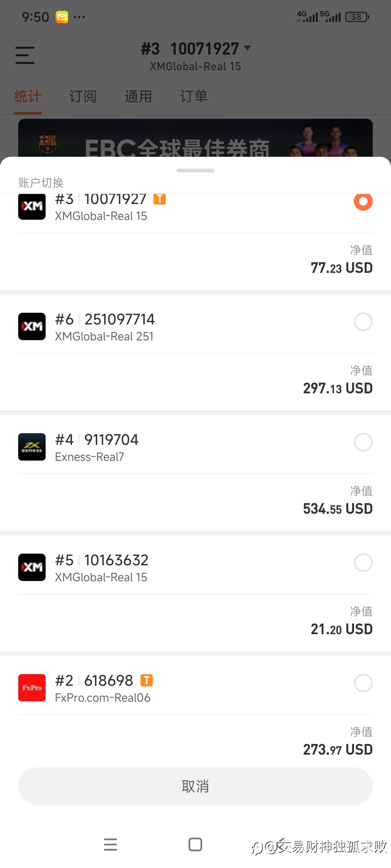Tap the FxPro logo icon
The width and height of the screenshot is (391, 868).
[x=32, y=688]
